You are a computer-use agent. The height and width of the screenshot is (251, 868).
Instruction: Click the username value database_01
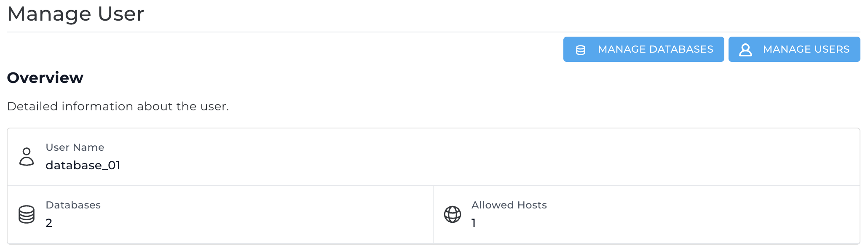[x=83, y=165]
